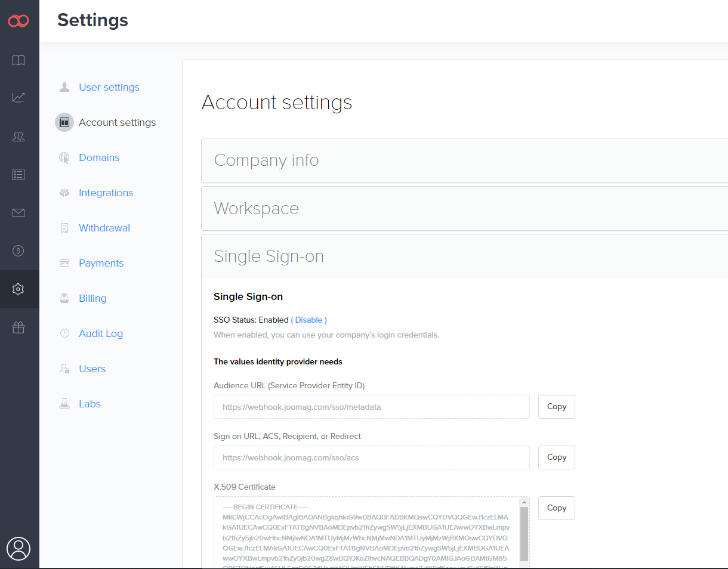Click the Joomag infinity logo
This screenshot has width=728, height=569.
[x=18, y=21]
